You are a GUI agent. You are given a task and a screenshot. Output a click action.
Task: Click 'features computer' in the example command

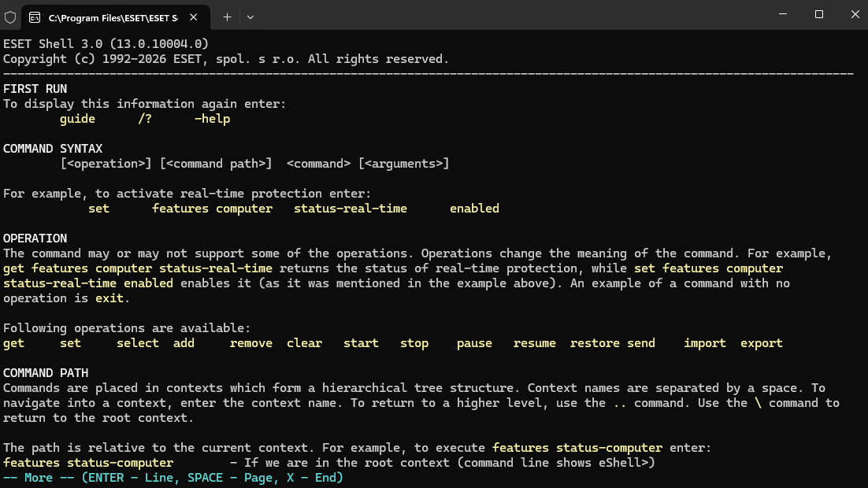tap(212, 208)
